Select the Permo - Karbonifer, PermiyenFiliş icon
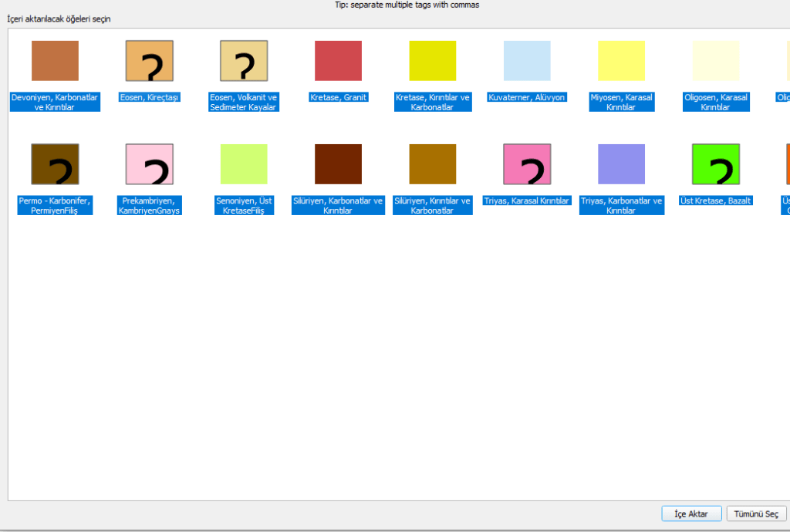 click(x=55, y=164)
